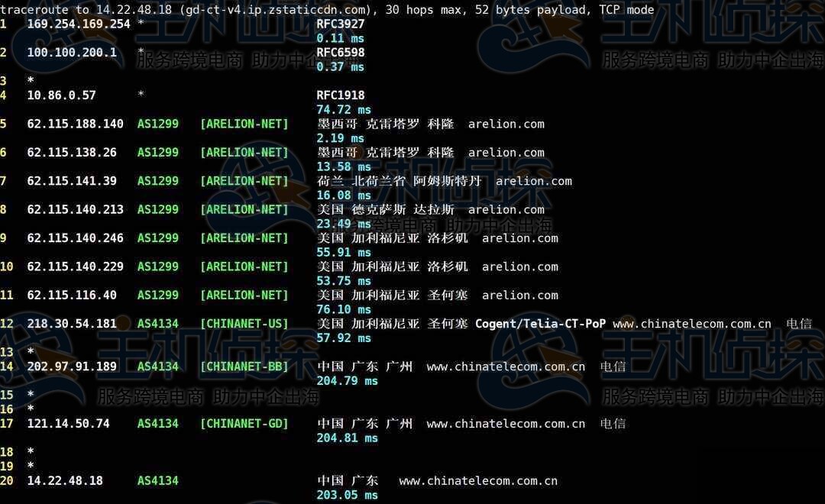Click AS1299 on the 62.115.141.39 row
The width and height of the screenshot is (825, 504).
click(158, 181)
